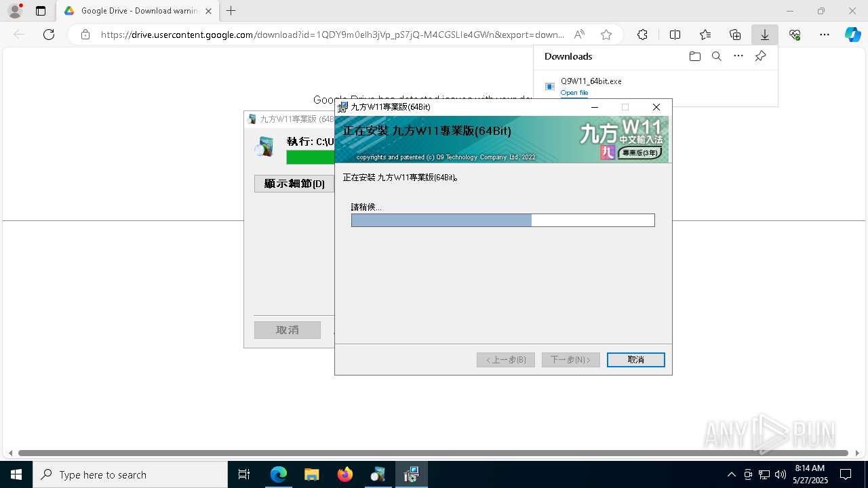The width and height of the screenshot is (868, 488).
Task: Open the Extensions puzzle icon
Action: tap(642, 35)
